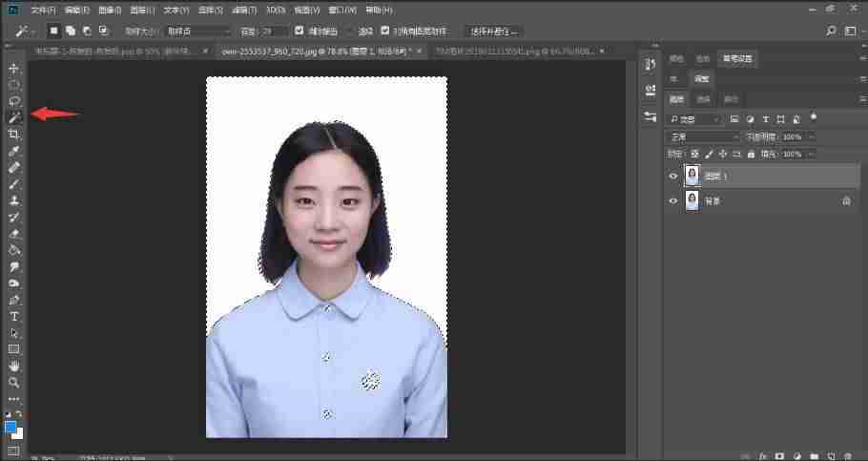868x461 pixels.
Task: Select the Pen tool
Action: coord(14,300)
